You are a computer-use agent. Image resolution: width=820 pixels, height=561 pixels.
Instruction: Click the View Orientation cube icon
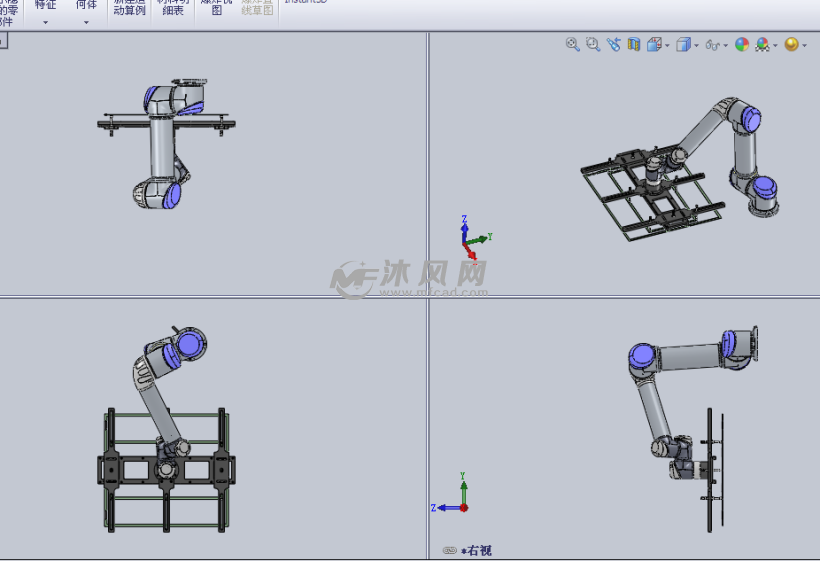pyautogui.click(x=654, y=44)
